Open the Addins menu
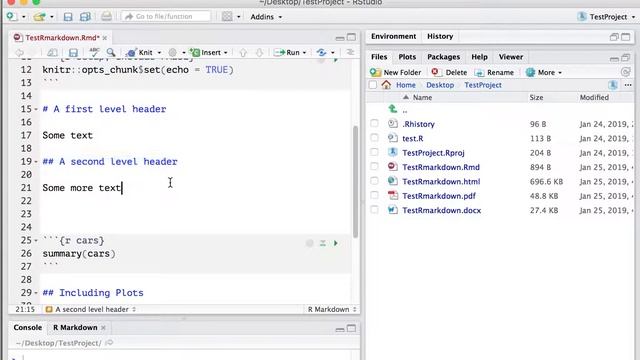Screen dimensions: 640x360 pos(266,17)
